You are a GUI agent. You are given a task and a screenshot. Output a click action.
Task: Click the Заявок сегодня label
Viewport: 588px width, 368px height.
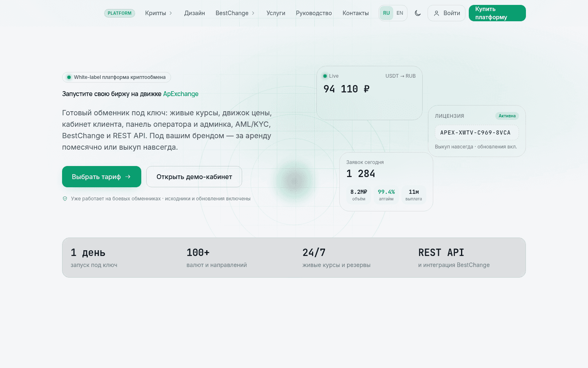tap(365, 162)
